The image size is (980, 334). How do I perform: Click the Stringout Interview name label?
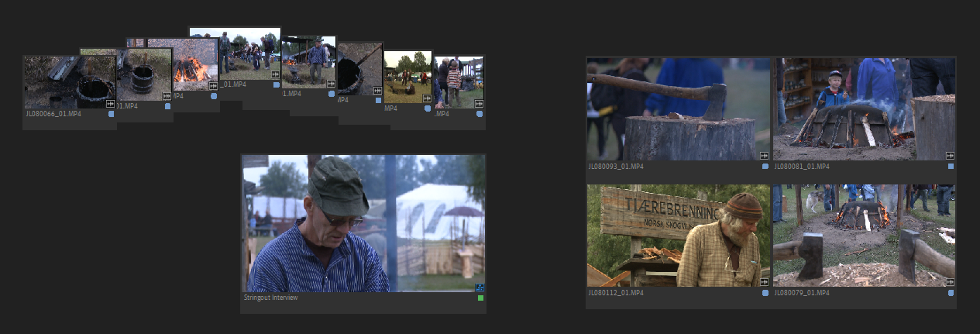click(271, 298)
